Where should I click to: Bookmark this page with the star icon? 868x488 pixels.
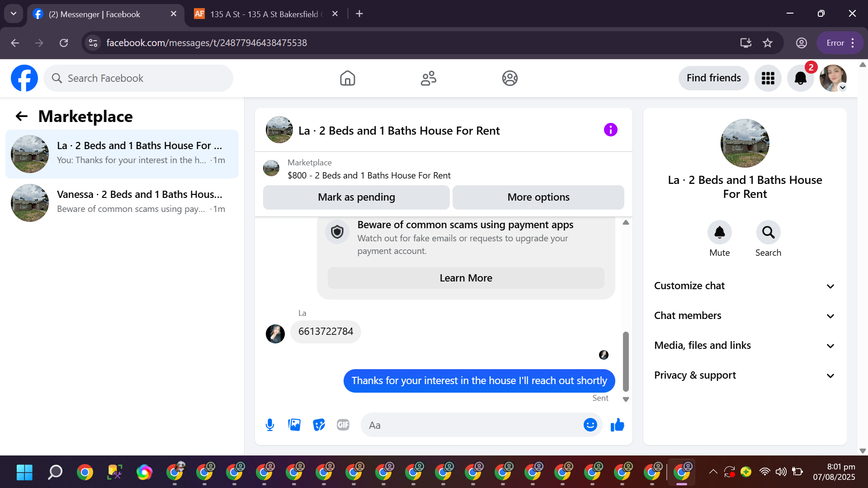[768, 43]
